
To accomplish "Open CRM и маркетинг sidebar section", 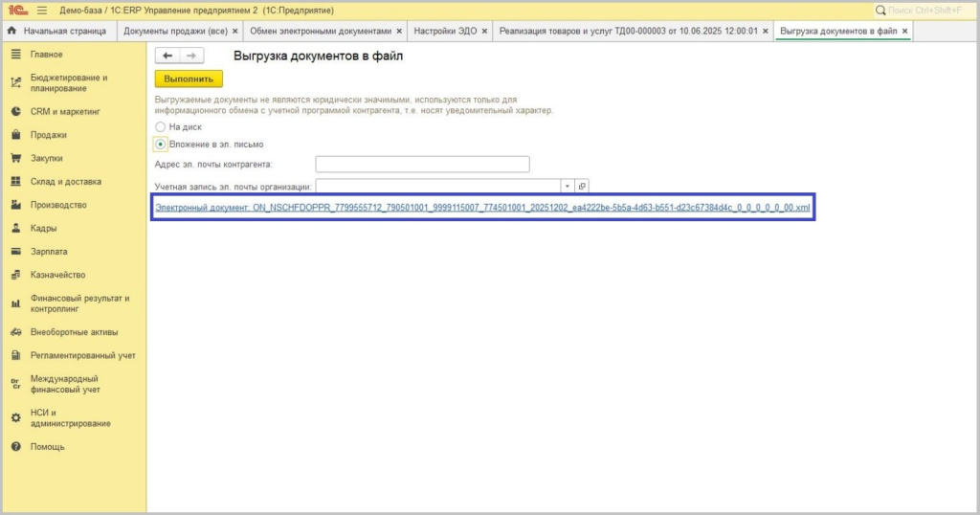I will point(65,111).
